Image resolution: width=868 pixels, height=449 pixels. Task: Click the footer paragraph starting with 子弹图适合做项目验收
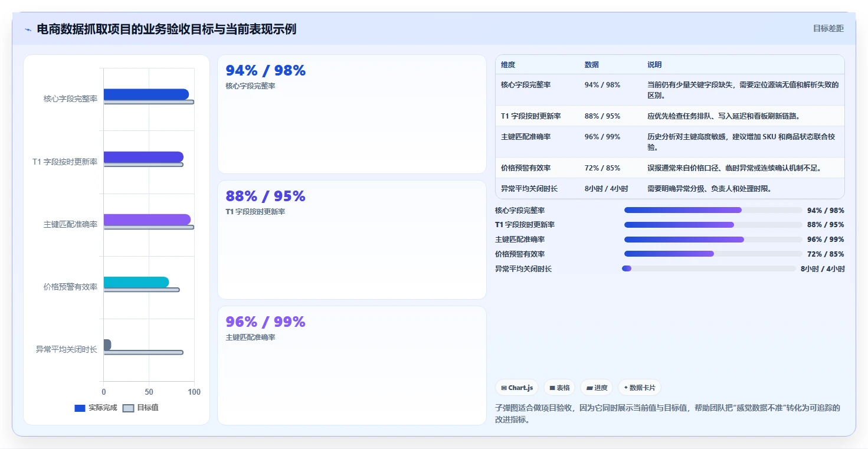(x=667, y=414)
